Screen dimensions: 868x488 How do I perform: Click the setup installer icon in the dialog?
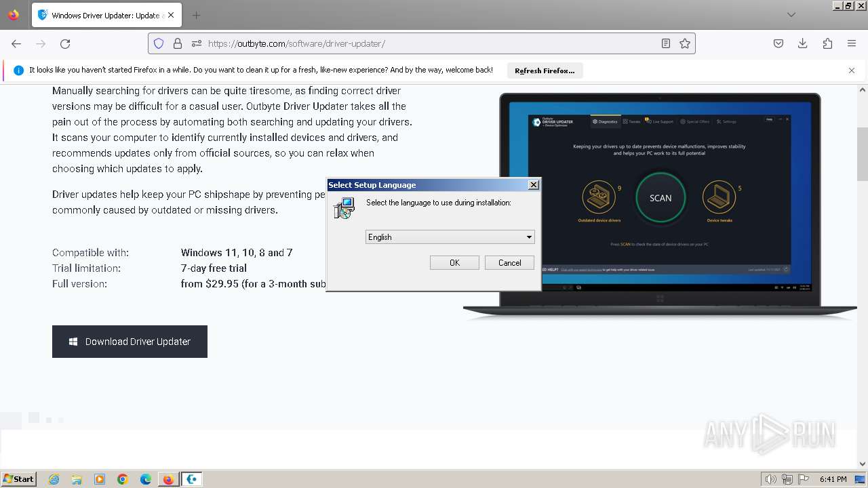point(344,208)
